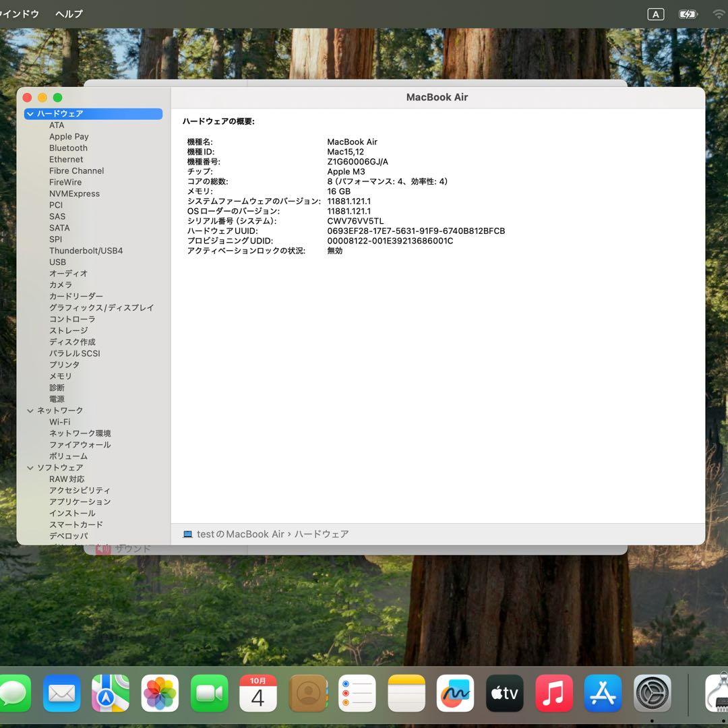The image size is (728, 728).
Task: Select ストレージ in the sidebar
Action: (x=68, y=330)
